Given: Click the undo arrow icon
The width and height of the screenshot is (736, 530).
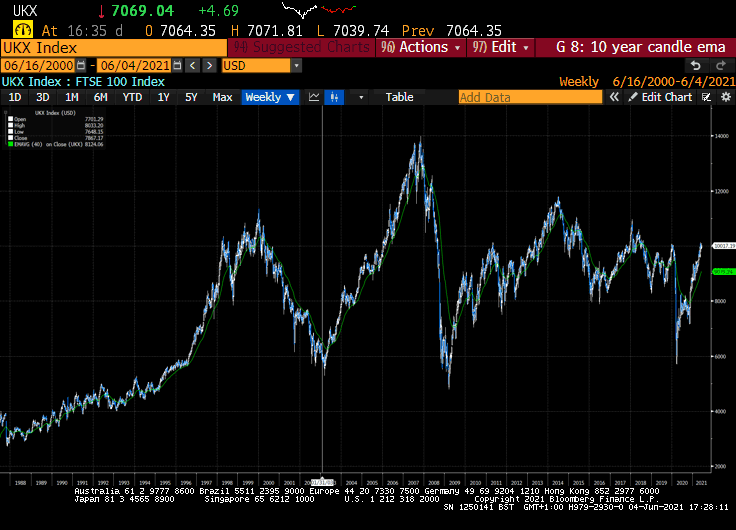Looking at the screenshot, I should coord(695,65).
